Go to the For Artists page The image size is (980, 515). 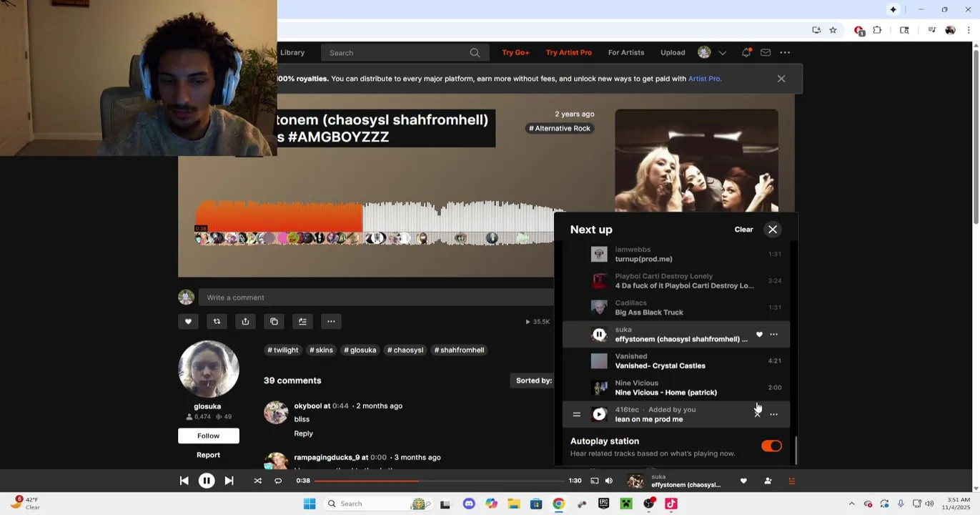coord(626,52)
